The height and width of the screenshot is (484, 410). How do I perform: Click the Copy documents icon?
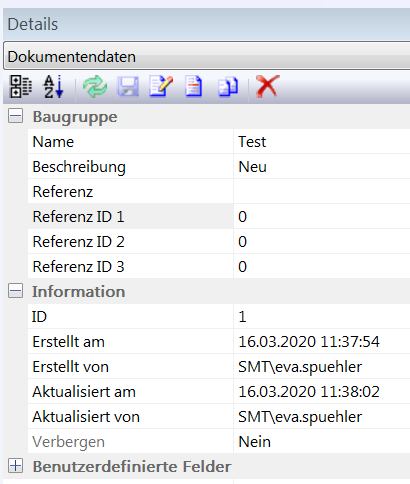tap(228, 87)
